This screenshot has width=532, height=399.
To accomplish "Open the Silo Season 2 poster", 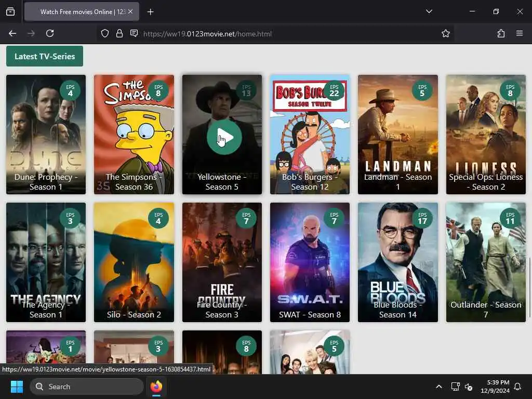I will 134,262.
